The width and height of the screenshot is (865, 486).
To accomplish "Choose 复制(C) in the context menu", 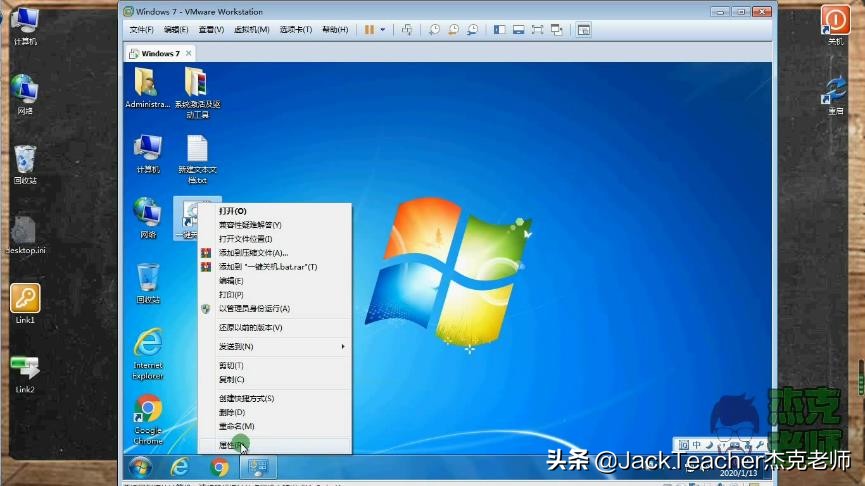I will click(x=275, y=380).
